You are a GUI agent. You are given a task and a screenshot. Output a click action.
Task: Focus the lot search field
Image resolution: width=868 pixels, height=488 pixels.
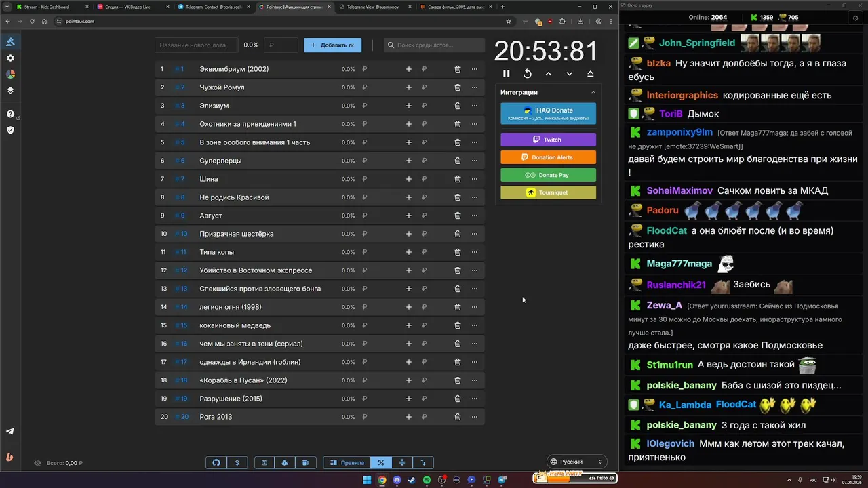click(434, 45)
